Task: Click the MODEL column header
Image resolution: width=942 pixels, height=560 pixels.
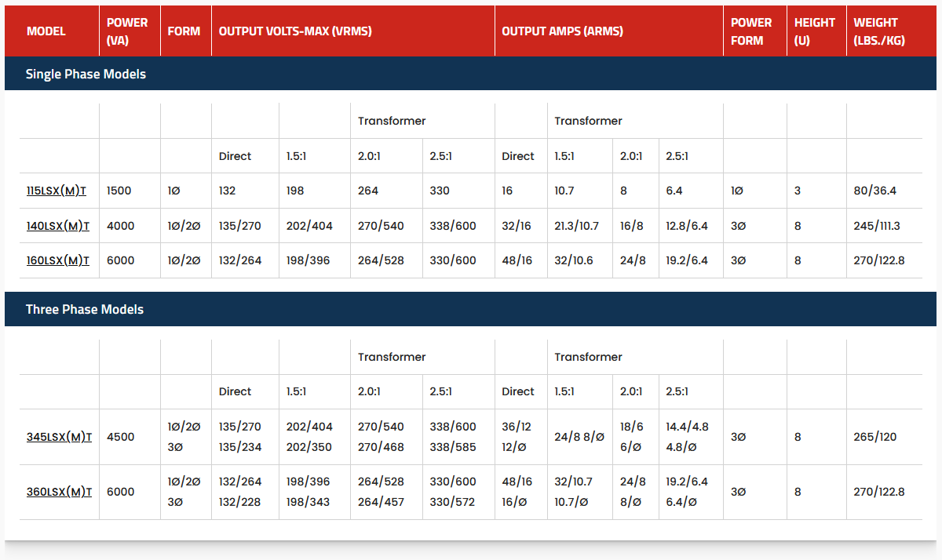Action: 46,31
